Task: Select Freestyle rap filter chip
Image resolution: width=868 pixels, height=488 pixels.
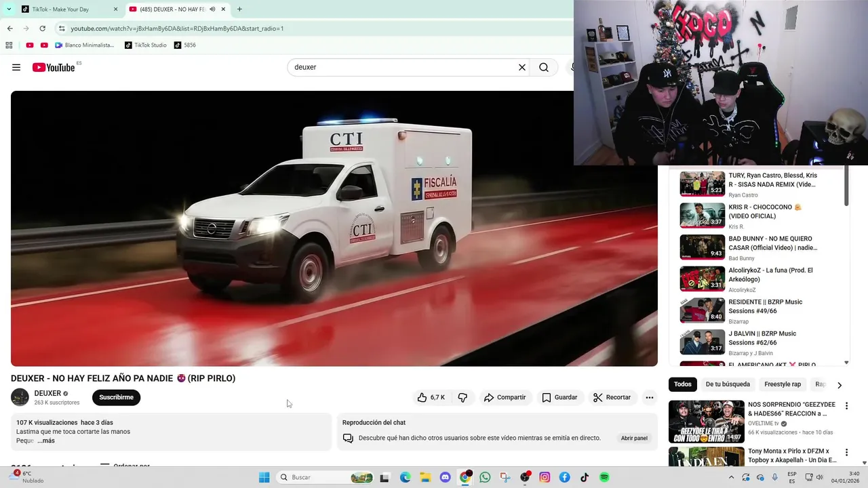Action: pyautogui.click(x=783, y=384)
